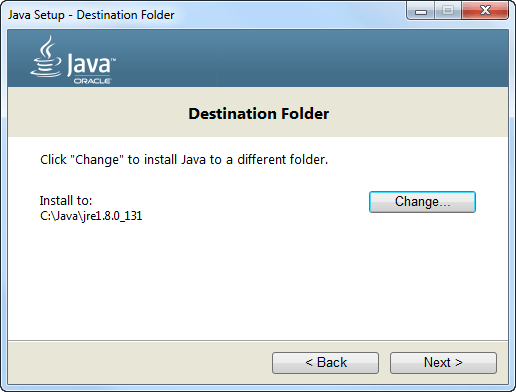Click the beige footer area left of Back
This screenshot has width=516, height=392.
click(140, 363)
